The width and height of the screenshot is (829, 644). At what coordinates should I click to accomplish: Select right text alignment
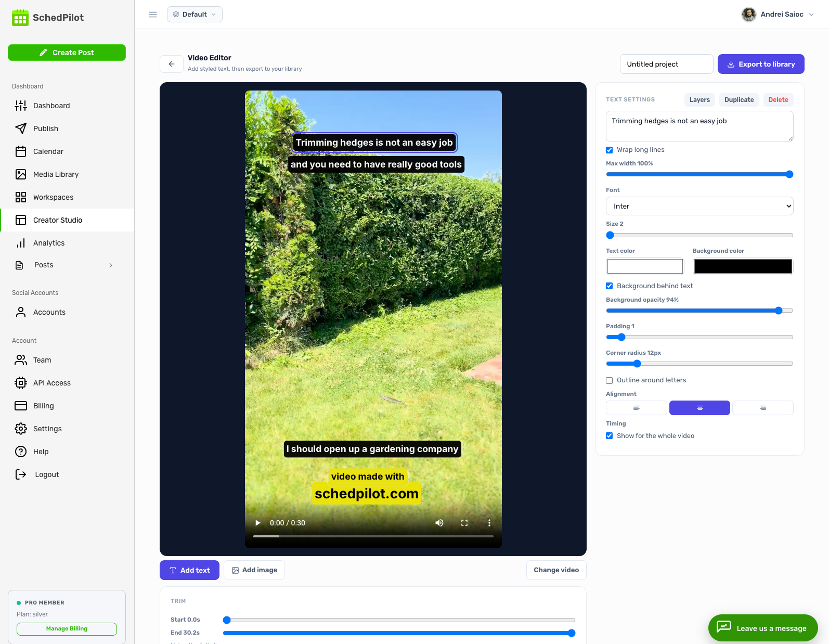pos(763,408)
